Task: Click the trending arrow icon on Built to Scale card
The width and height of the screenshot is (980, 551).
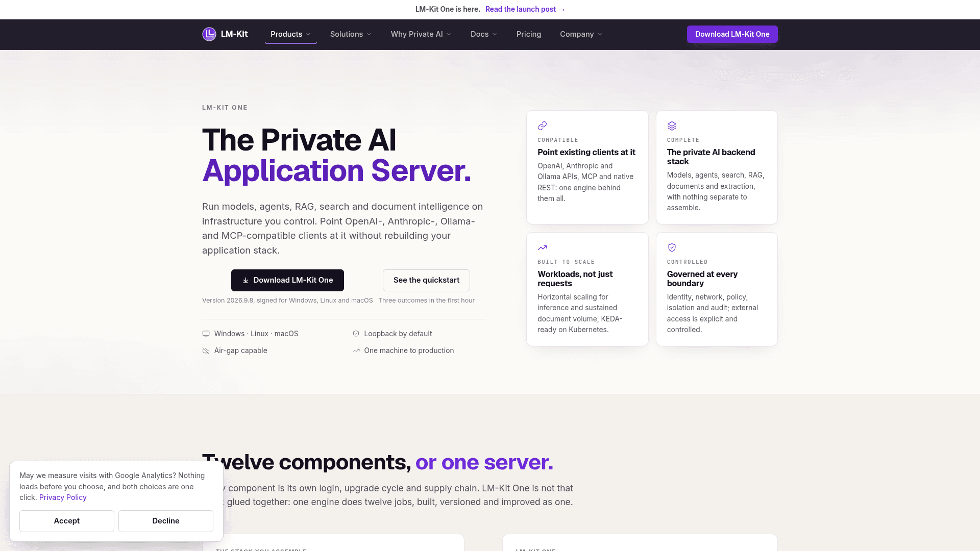Action: click(x=542, y=247)
